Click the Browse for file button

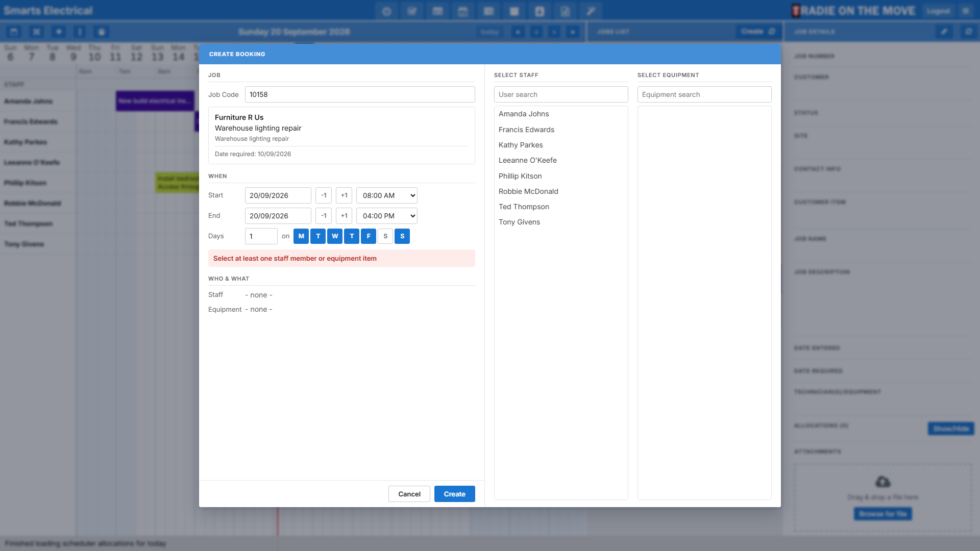pyautogui.click(x=883, y=514)
